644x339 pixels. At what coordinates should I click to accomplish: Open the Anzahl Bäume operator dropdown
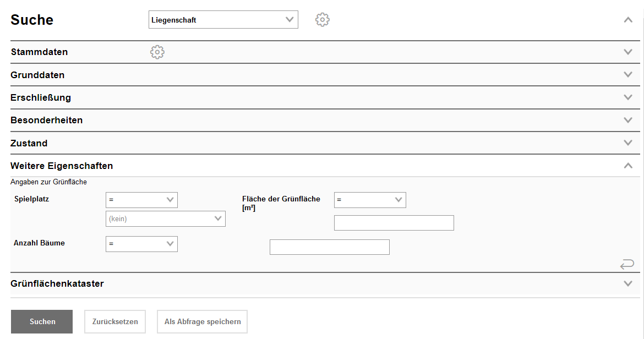coord(141,244)
